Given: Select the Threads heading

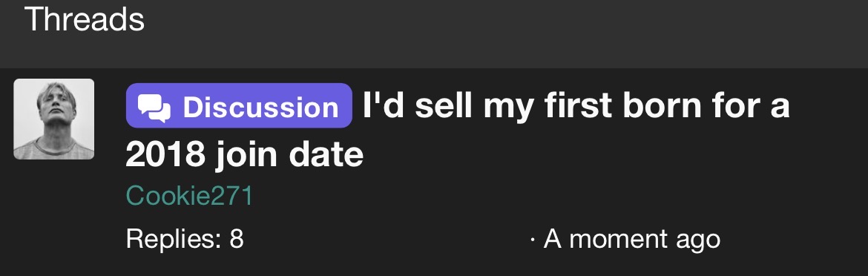Looking at the screenshot, I should (x=84, y=19).
